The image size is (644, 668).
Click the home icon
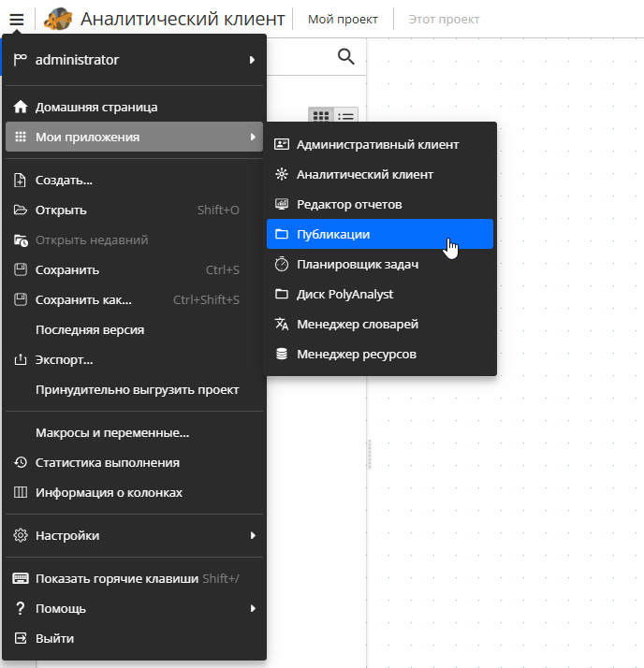21,107
